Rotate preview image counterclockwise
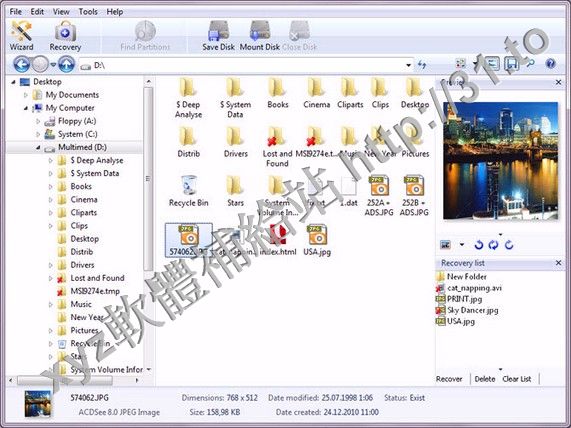This screenshot has height=428, width=571. click(479, 245)
